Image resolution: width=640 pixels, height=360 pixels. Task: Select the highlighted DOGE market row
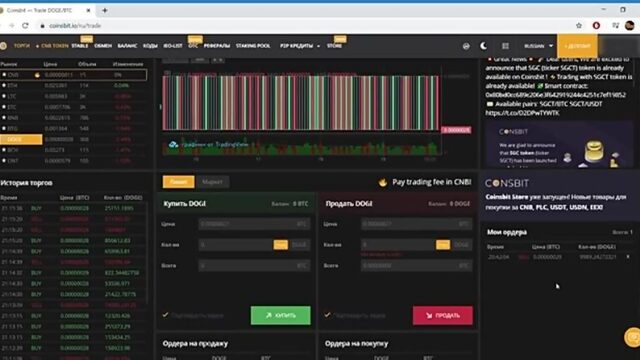73,139
